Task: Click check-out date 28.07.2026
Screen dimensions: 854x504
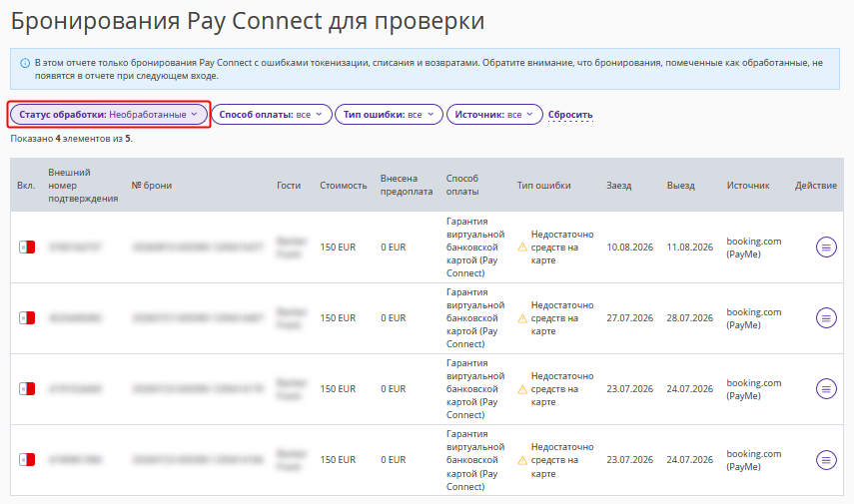Action: 689,317
